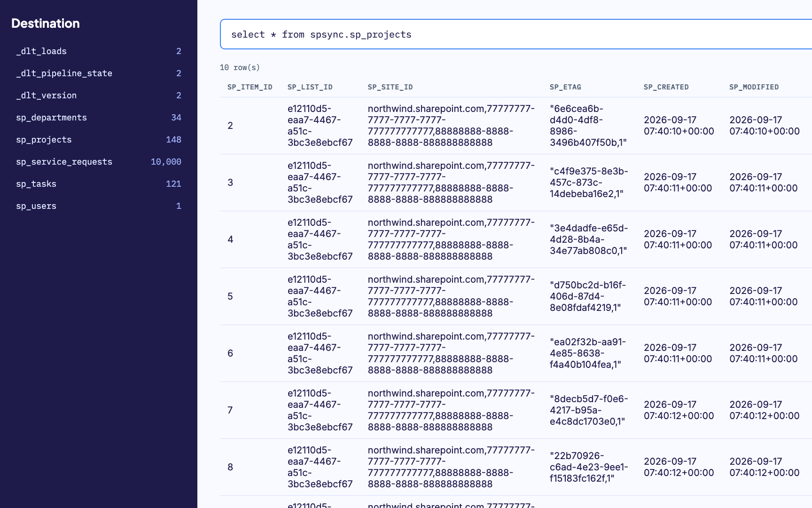Click the Destination sidebar heading
Viewport: 812px width, 508px height.
click(x=46, y=24)
